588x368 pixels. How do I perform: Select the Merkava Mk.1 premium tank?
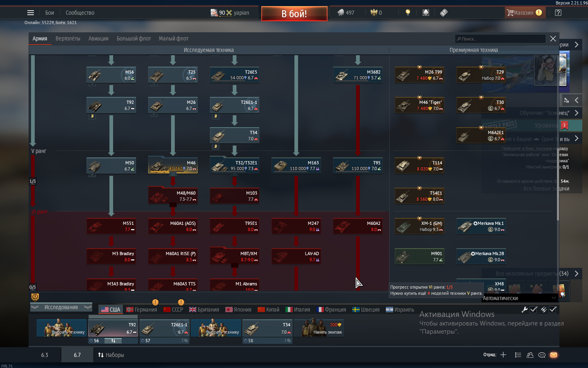click(481, 227)
